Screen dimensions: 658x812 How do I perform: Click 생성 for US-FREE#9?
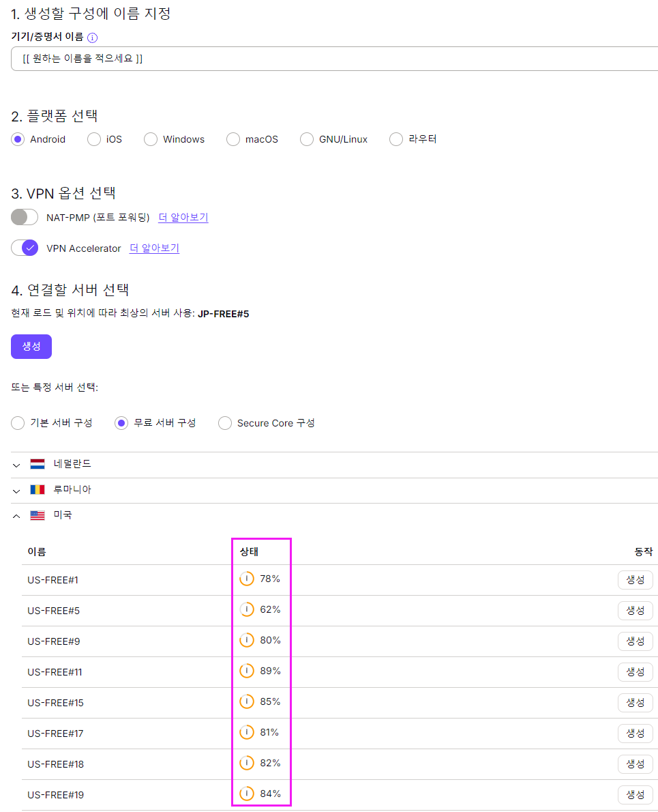[x=635, y=641]
